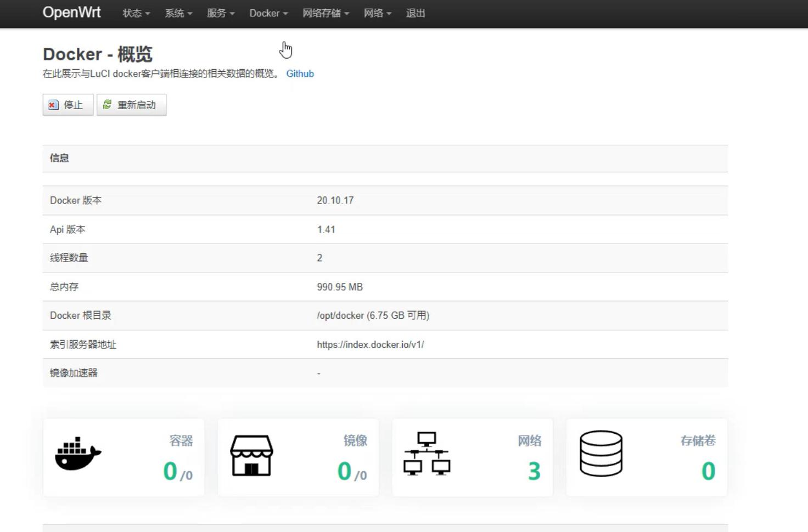Viewport: 808px width, 532px height.
Task: Click 退出 to log out
Action: (416, 13)
